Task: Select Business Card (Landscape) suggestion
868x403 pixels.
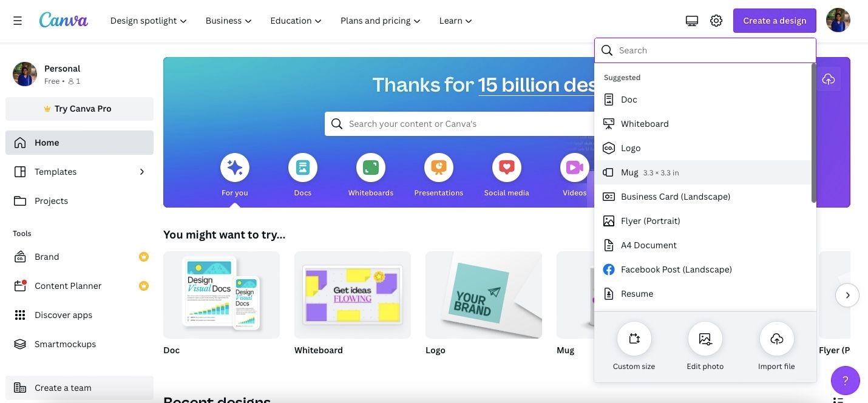Action: [704, 197]
